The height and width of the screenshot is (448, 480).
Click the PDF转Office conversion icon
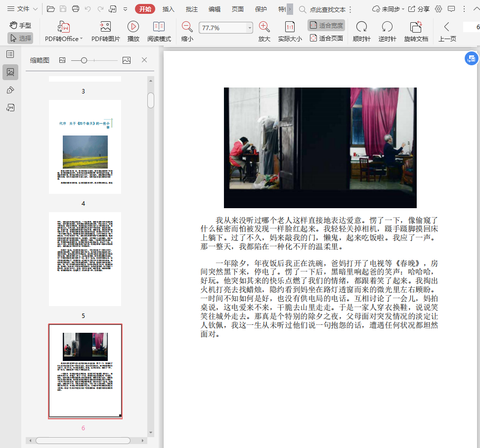pos(63,27)
